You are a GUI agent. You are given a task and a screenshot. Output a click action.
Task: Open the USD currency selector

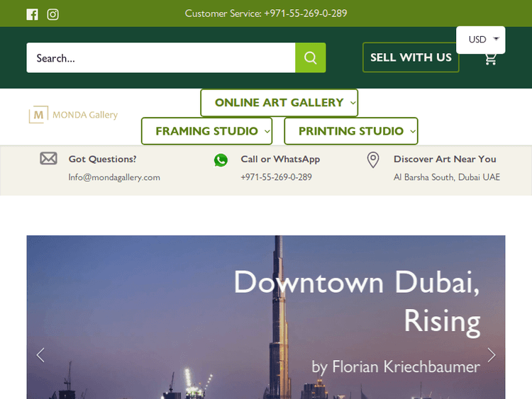(x=481, y=40)
